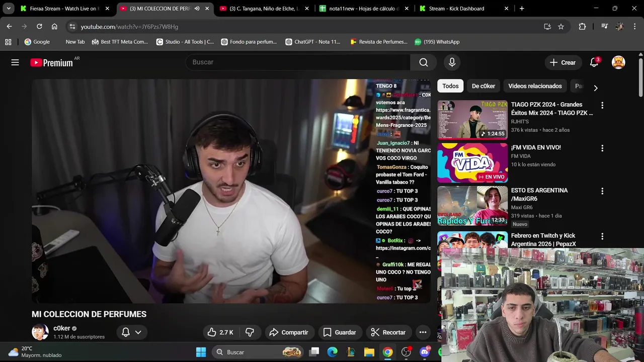Image resolution: width=644 pixels, height=362 pixels.
Task: Open the YouTube guide hamburger menu
Action: 15,62
